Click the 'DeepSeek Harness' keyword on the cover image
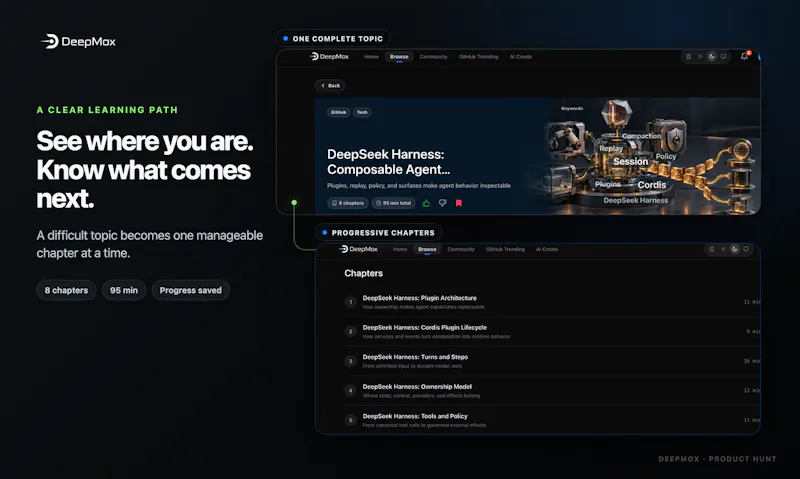Viewport: 800px width, 479px height. [636, 200]
